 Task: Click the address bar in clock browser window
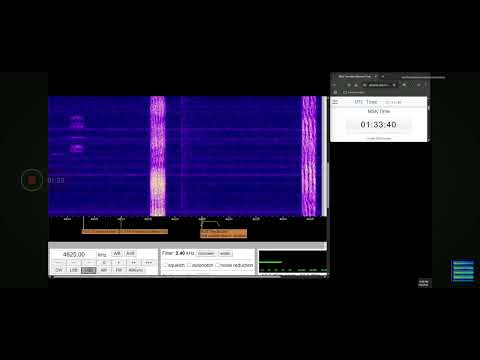pos(380,85)
